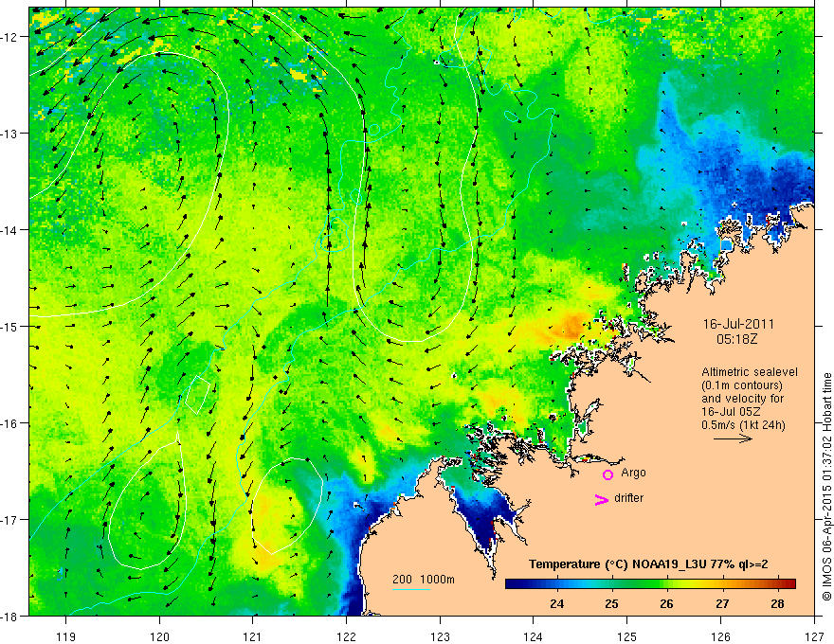The image size is (834, 644).
Task: Click the '16-Jul-2011' date label
Action: click(x=738, y=324)
